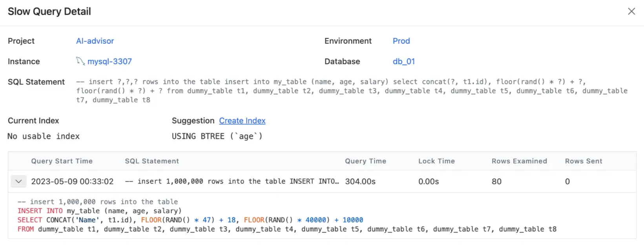
Task: Collapse the expanded query row chevron
Action: tap(18, 181)
